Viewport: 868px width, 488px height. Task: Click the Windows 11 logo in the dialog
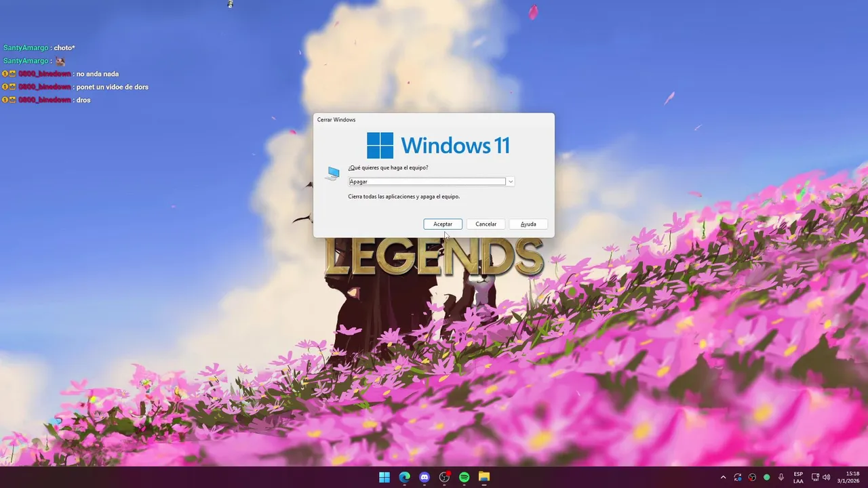[x=438, y=145]
